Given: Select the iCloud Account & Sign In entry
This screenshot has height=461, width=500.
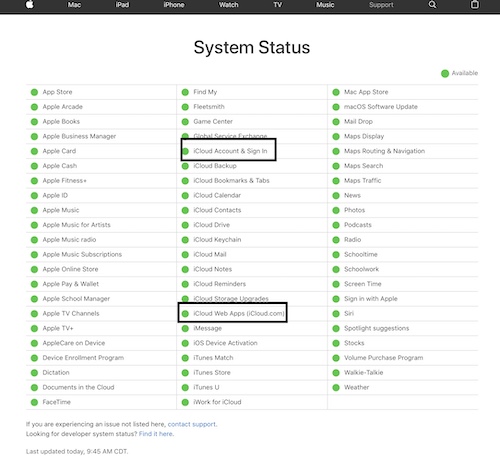Looking at the screenshot, I should pyautogui.click(x=230, y=151).
